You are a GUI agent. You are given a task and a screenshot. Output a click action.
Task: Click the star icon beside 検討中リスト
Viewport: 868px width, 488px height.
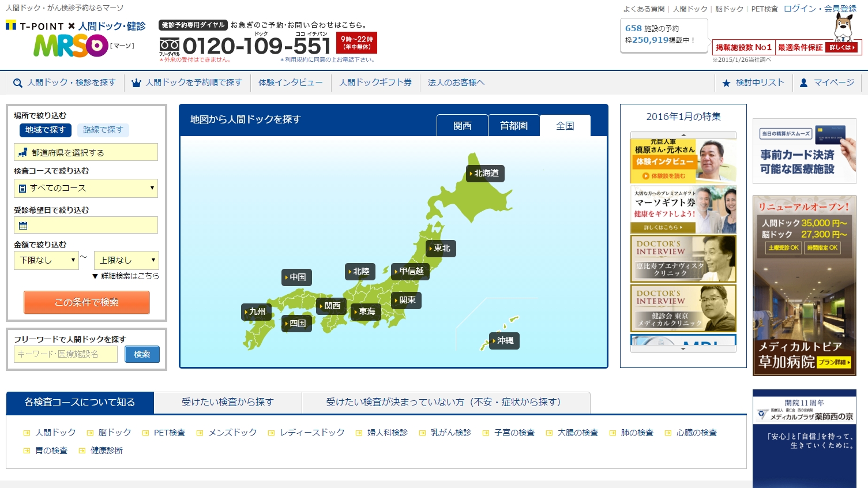coord(726,83)
